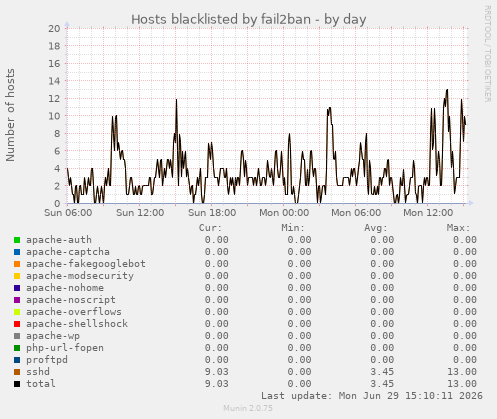The image size is (497, 419).
Task: Click the 'Mon 12:00' time axis label
Action: pyautogui.click(x=428, y=213)
